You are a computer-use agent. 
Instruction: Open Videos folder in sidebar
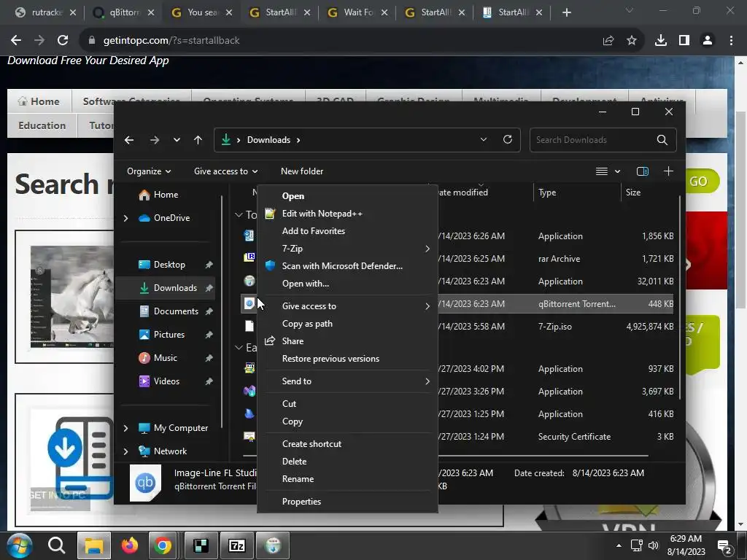click(x=166, y=381)
